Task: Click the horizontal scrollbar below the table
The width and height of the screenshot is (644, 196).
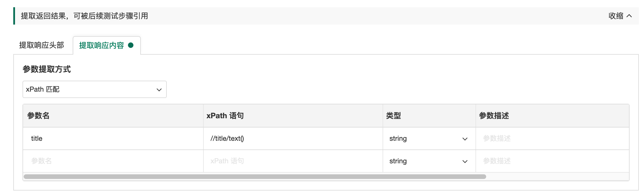Action: click(x=254, y=177)
